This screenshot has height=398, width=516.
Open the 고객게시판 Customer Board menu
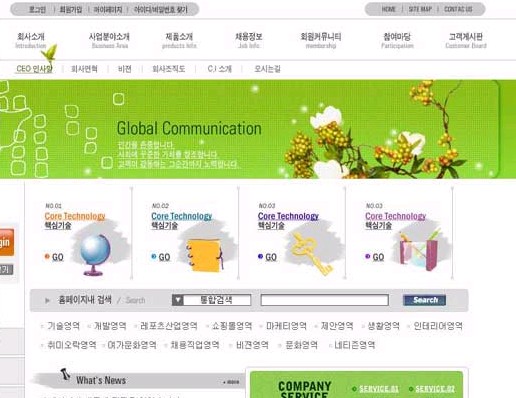[x=466, y=40]
